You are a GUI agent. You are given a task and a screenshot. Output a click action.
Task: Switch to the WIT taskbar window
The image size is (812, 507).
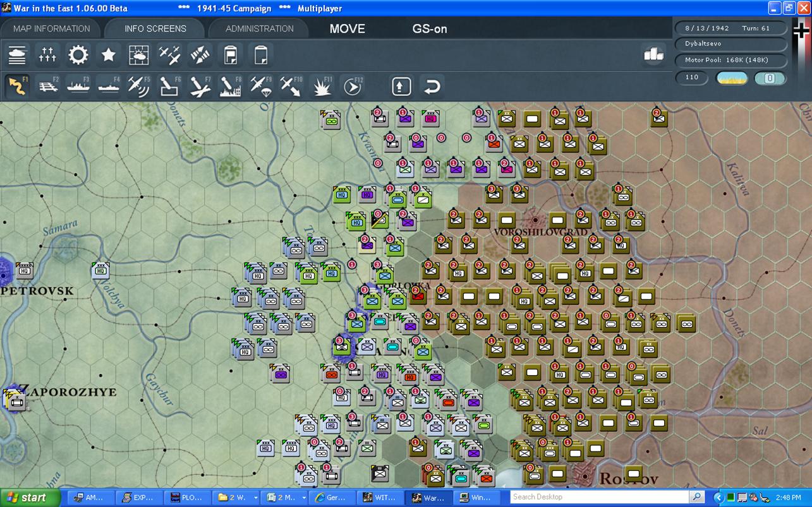(380, 498)
